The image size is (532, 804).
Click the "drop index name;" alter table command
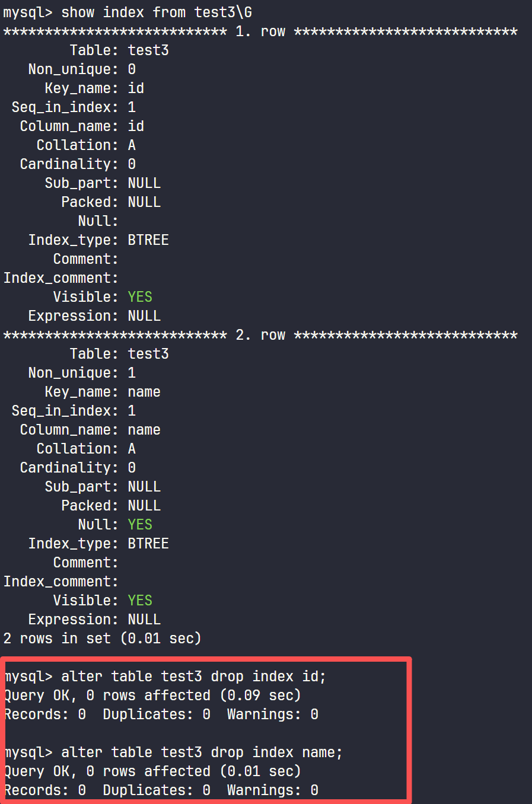(x=202, y=752)
